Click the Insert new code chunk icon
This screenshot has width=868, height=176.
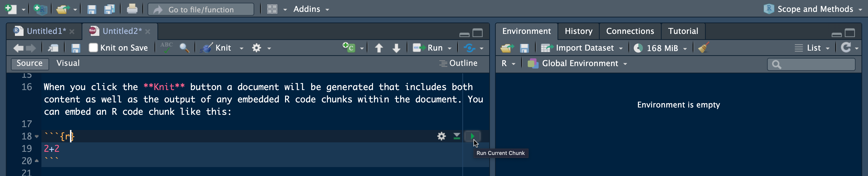click(349, 48)
